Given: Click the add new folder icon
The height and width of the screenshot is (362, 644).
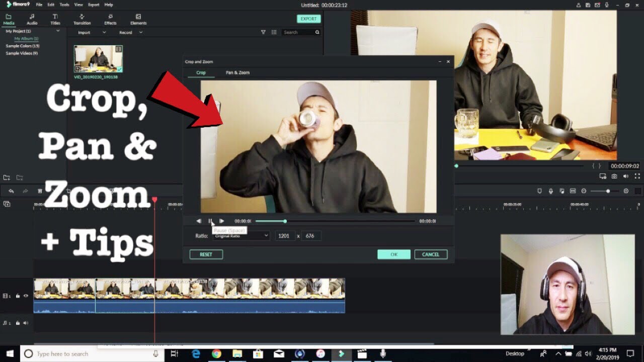Looking at the screenshot, I should tap(7, 177).
